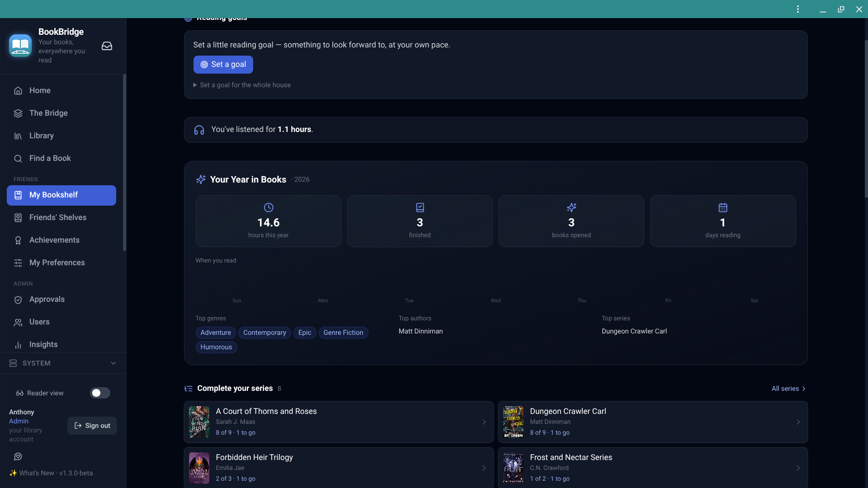This screenshot has width=868, height=488.
Task: Open Find a Book search
Action: (x=61, y=158)
